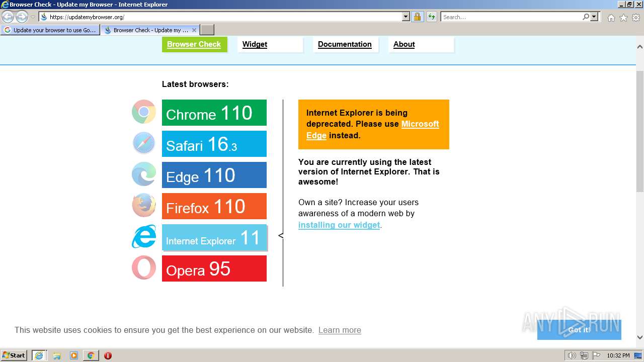Screen dimensions: 644x362
Task: Click the vertical scrollbar thumb
Action: (x=640, y=131)
